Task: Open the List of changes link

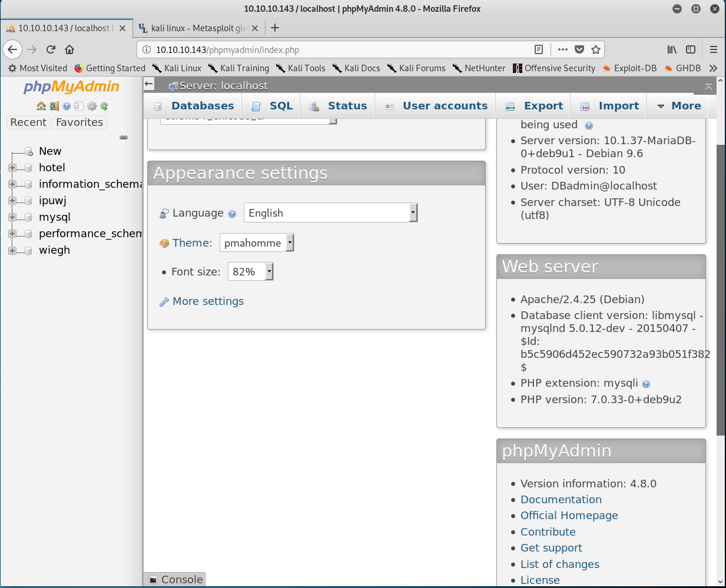Action: (560, 564)
